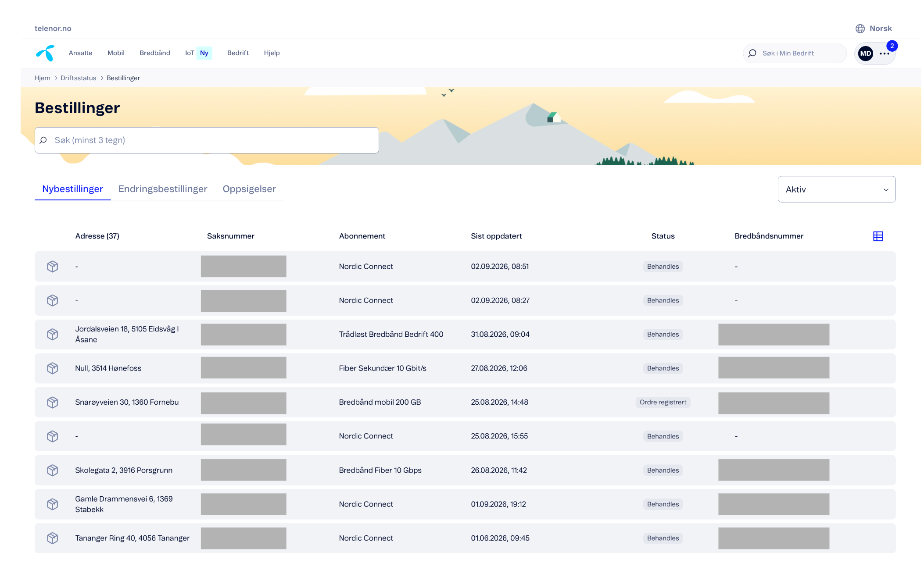Switch to the Oppsigelser tab

coord(249,189)
